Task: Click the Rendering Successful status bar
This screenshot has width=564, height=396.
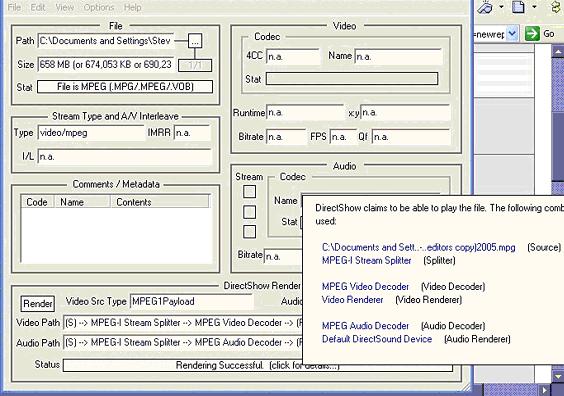Action: [258, 365]
